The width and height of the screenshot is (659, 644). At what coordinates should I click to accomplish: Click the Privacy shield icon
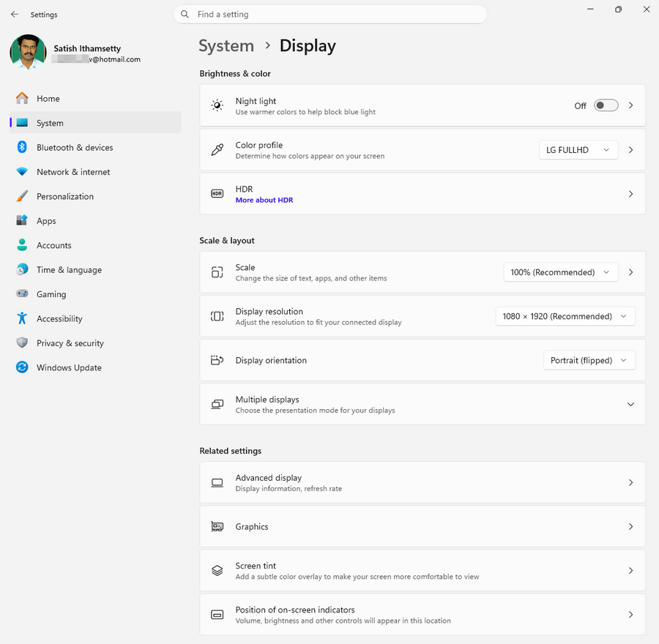[22, 342]
